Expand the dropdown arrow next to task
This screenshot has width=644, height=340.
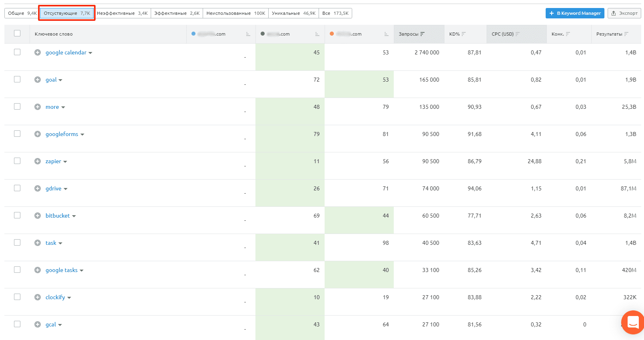click(x=60, y=243)
